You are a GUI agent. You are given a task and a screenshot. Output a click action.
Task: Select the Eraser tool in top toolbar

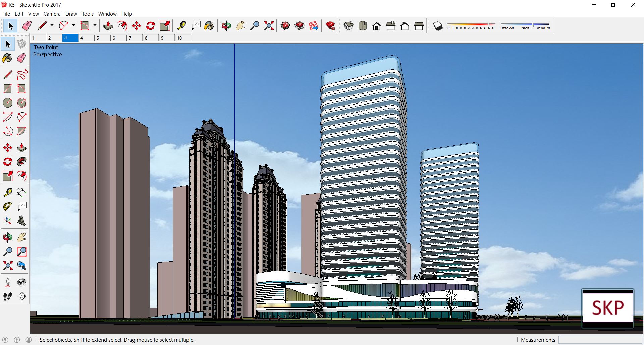[27, 26]
